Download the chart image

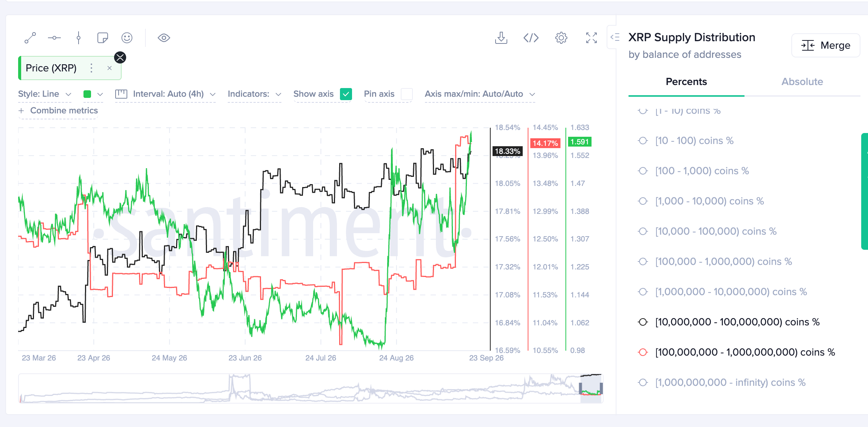[501, 38]
